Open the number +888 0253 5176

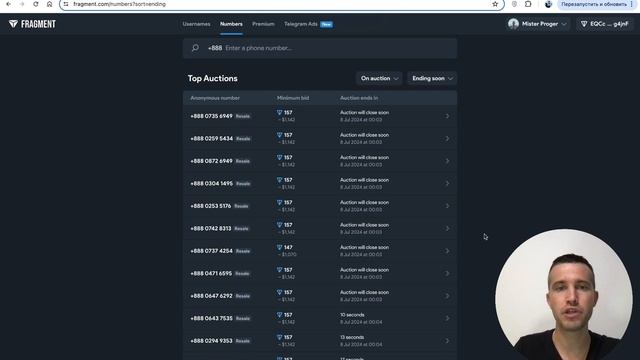click(211, 206)
